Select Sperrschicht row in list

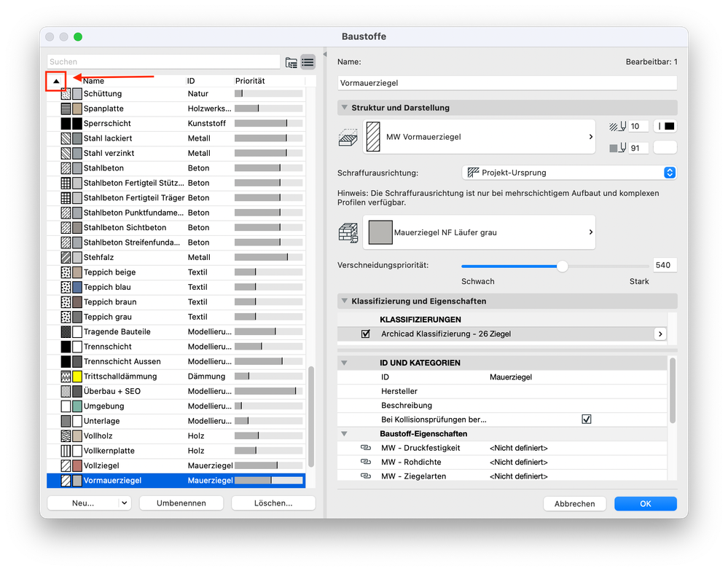[176, 123]
